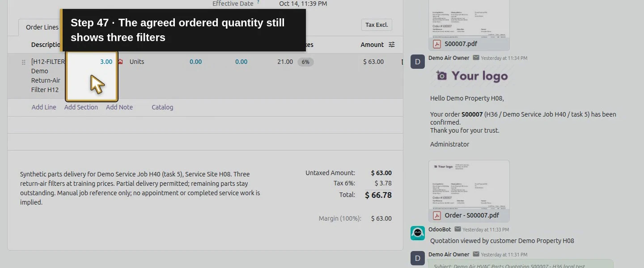
Task: Click the Untaxed Amount $ 63.00 value
Action: (x=381, y=173)
